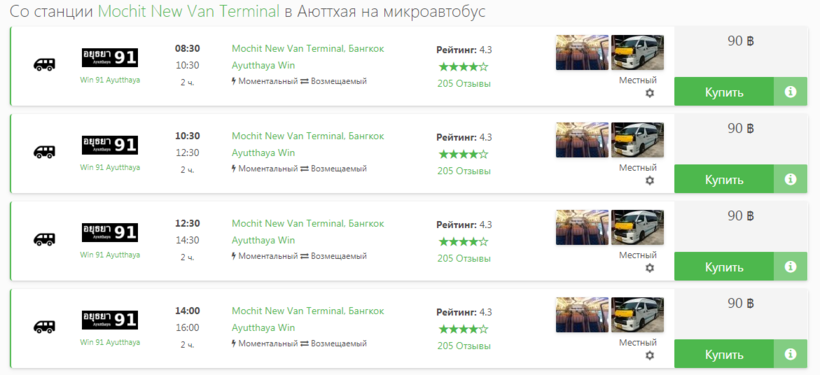Buy the 14:00 minivan ticket

pos(724,354)
